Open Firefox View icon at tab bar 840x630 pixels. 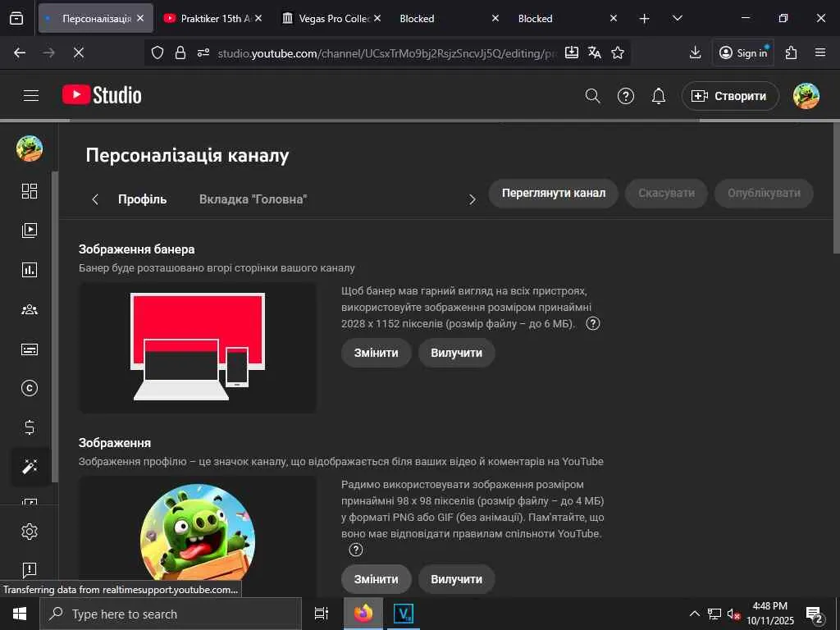coord(16,18)
